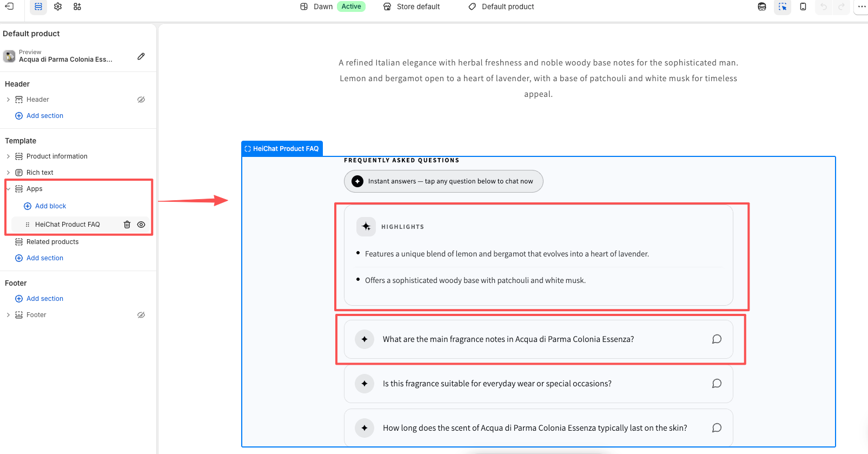Switch to mobile preview icon
Image resolution: width=868 pixels, height=454 pixels.
pos(803,6)
